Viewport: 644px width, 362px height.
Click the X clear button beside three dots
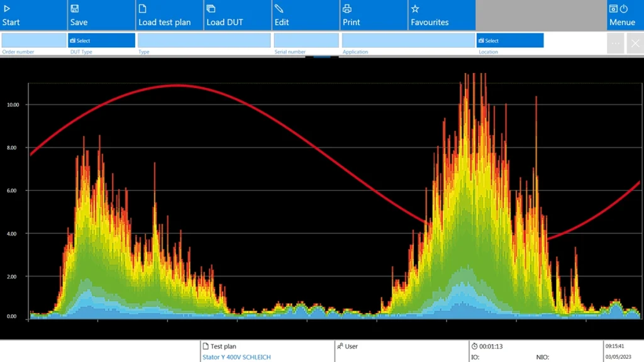pos(635,43)
